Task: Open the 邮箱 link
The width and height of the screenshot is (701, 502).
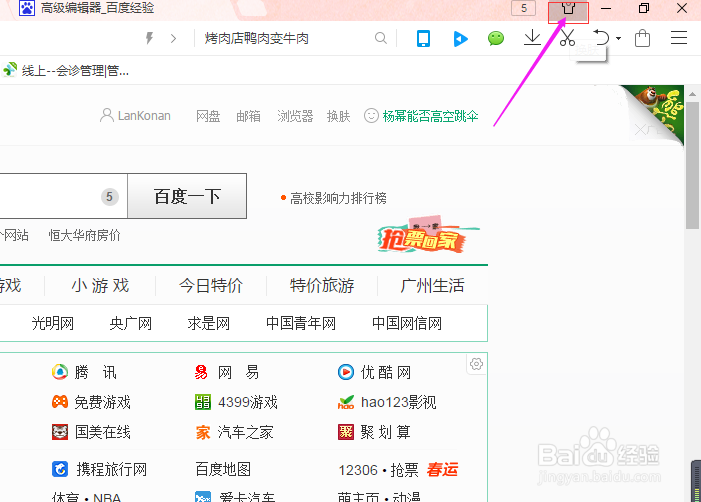Action: tap(249, 116)
